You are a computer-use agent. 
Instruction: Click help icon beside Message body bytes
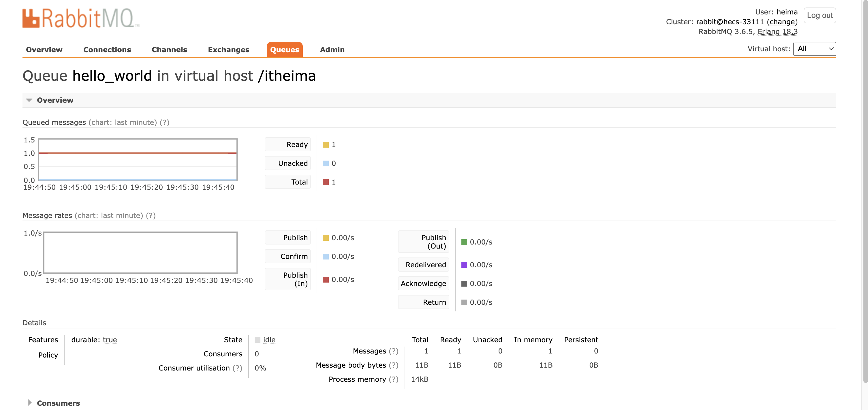point(393,365)
